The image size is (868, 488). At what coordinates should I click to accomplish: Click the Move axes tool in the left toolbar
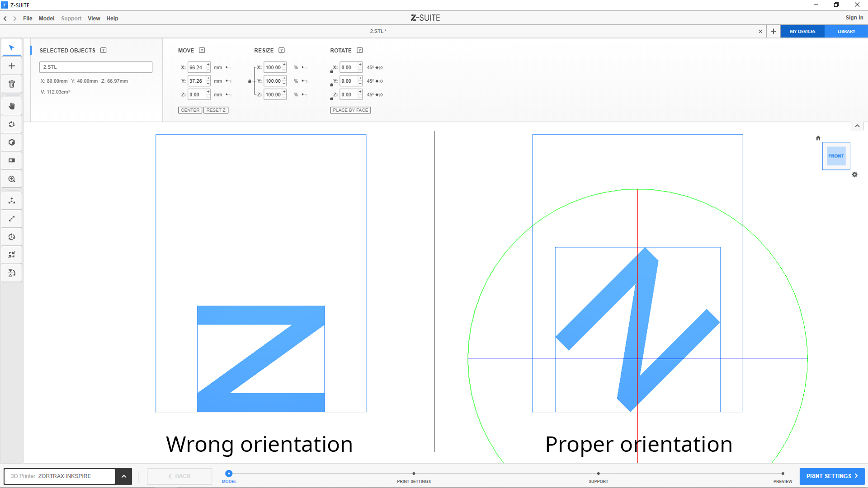(12, 201)
